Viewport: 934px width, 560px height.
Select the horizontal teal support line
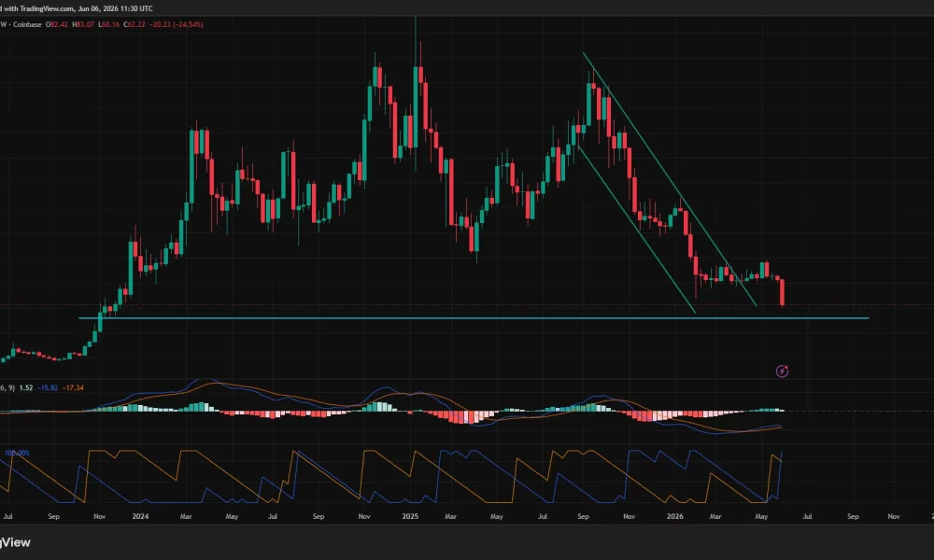click(474, 318)
